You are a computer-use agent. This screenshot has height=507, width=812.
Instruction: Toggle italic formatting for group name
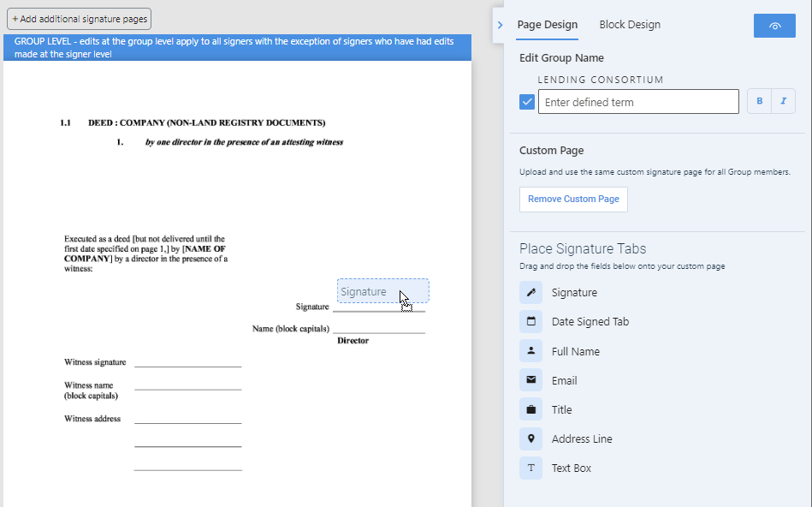[x=783, y=102]
